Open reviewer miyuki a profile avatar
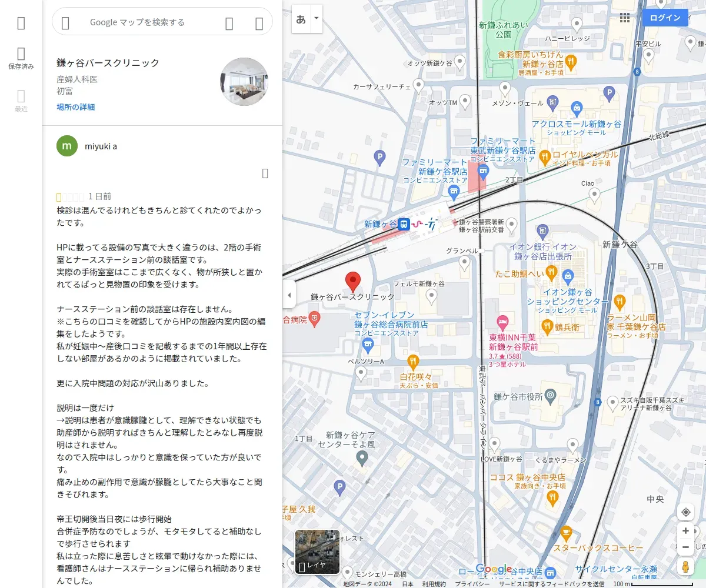The height and width of the screenshot is (588, 706). 67,146
